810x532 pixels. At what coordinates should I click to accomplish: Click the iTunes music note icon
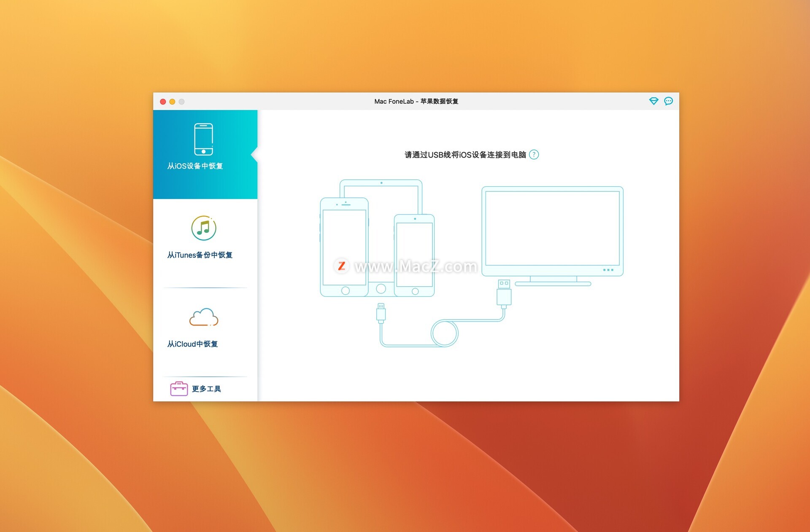[204, 228]
